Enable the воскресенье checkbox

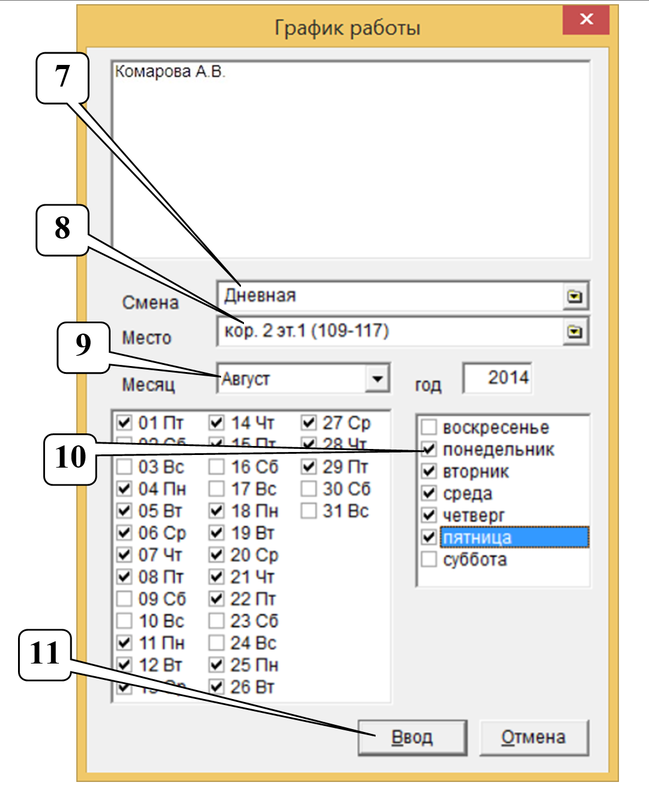coord(429,427)
